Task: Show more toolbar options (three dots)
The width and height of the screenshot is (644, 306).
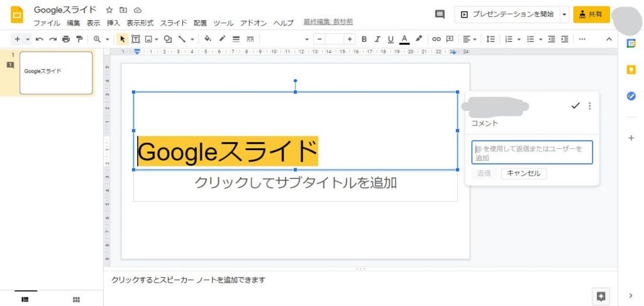Action: 582,40
